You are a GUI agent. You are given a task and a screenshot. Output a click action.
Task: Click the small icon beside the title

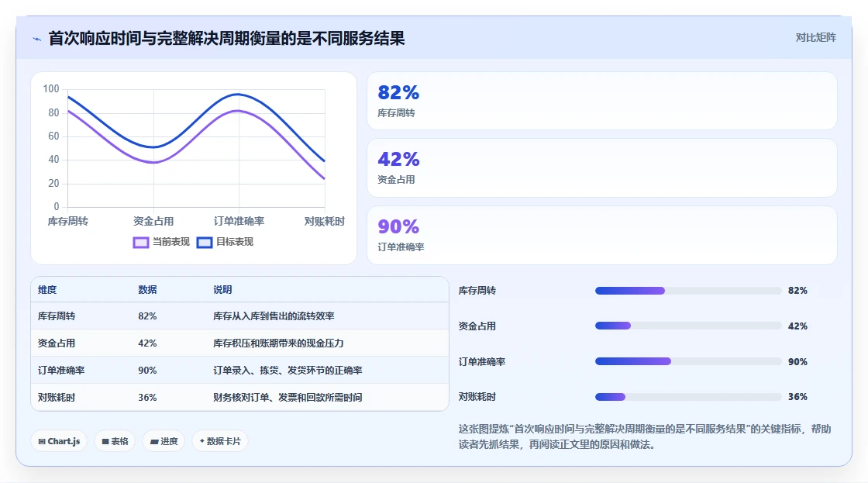[x=37, y=39]
